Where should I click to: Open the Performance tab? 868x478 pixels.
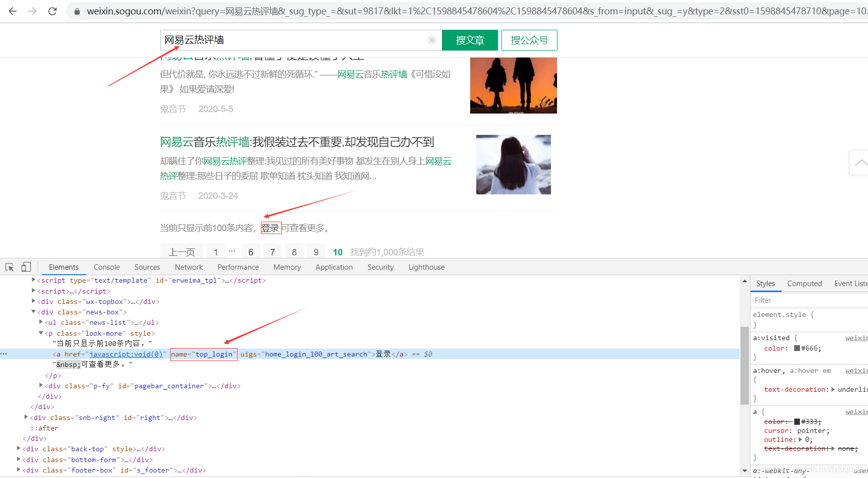[x=238, y=267]
